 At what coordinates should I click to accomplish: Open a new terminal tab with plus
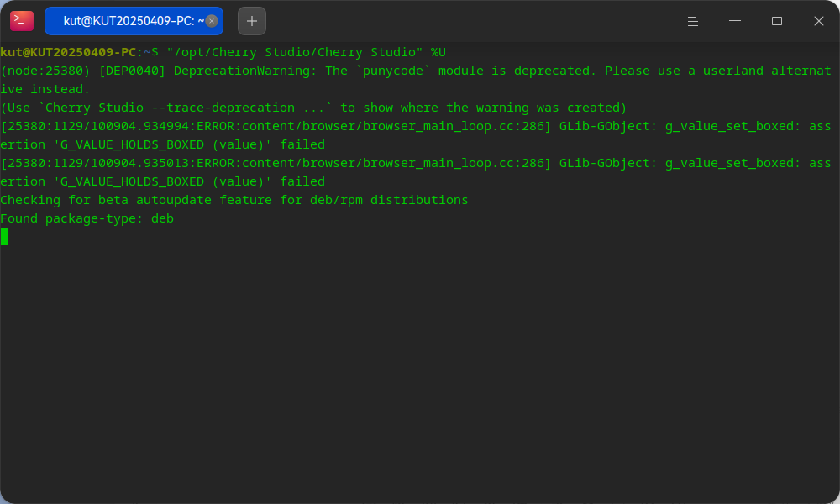click(252, 21)
